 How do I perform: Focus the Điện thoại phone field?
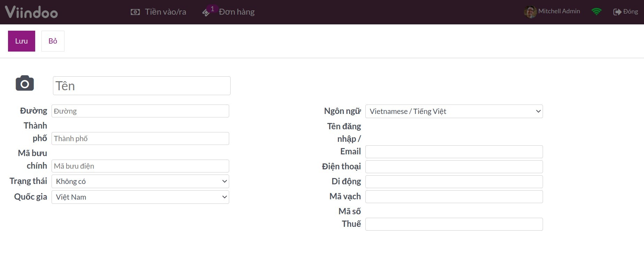click(x=454, y=167)
